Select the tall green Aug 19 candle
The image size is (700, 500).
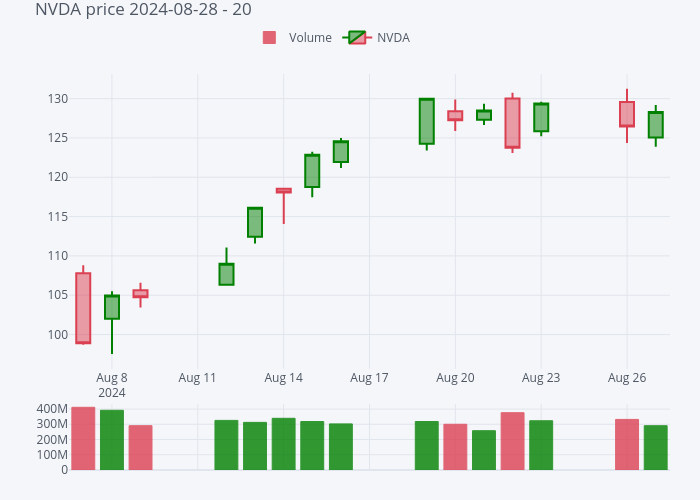[427, 121]
